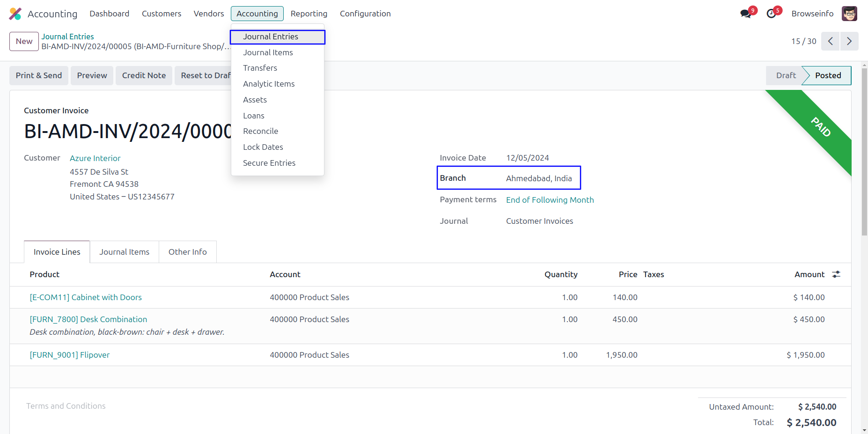This screenshot has width=868, height=434.
Task: Select Journal Items from the dropdown menu
Action: click(x=268, y=52)
